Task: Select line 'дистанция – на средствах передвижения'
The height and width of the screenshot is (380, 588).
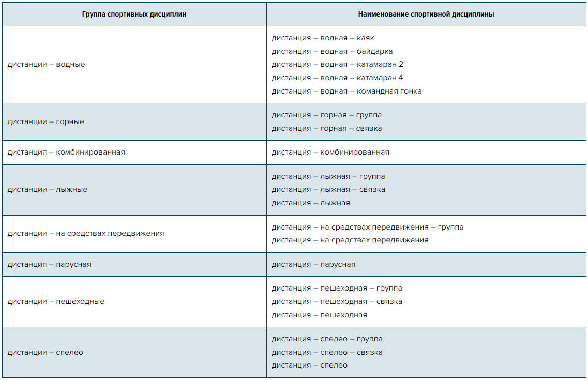Action: (x=350, y=240)
